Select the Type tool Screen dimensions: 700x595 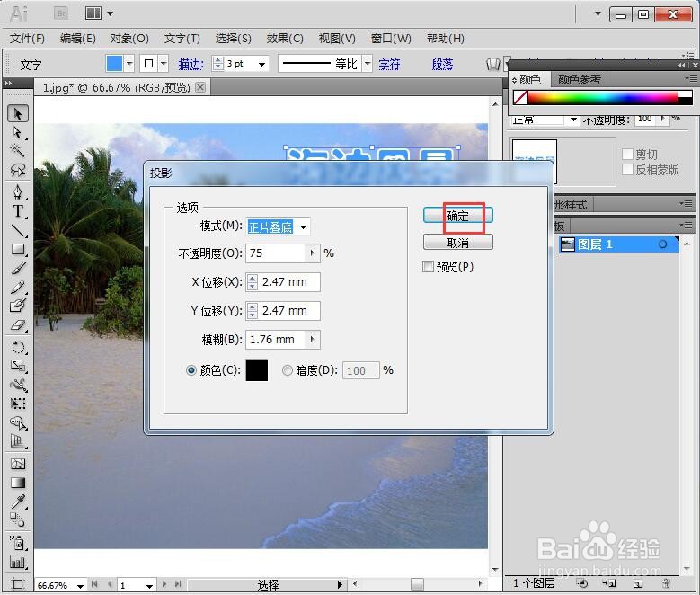(x=18, y=211)
